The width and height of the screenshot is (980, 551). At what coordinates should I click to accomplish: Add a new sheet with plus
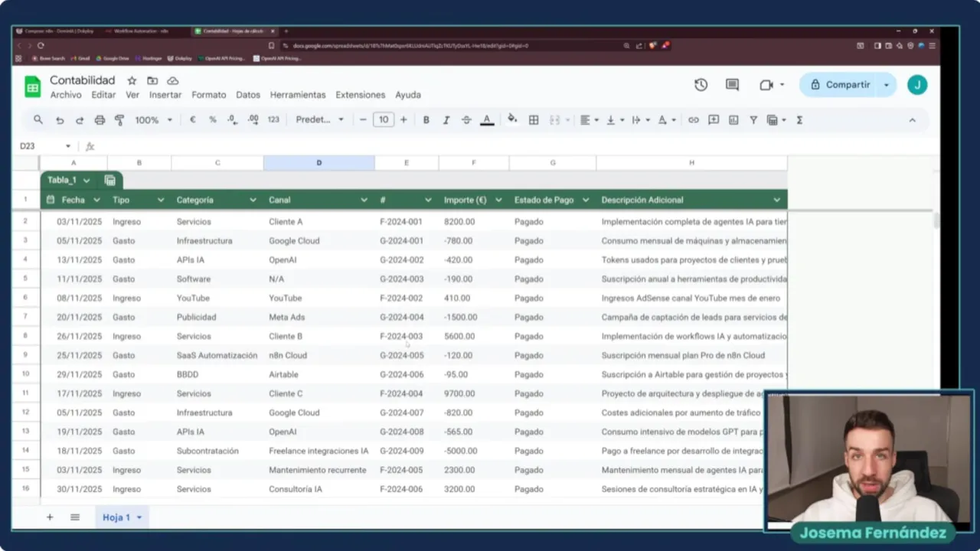(50, 517)
